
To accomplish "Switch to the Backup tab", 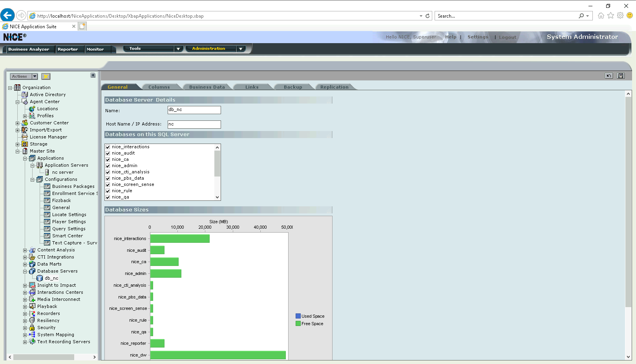I will point(293,87).
